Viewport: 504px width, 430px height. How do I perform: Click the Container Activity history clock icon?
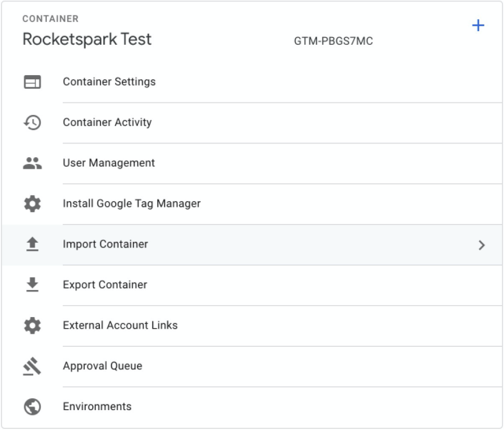[32, 123]
